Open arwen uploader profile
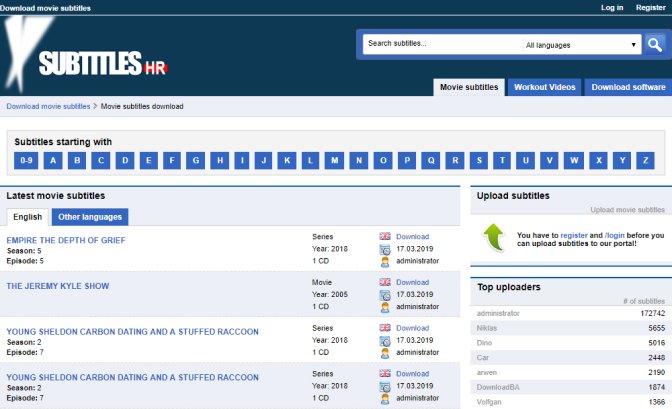The height and width of the screenshot is (409, 672). (x=486, y=372)
